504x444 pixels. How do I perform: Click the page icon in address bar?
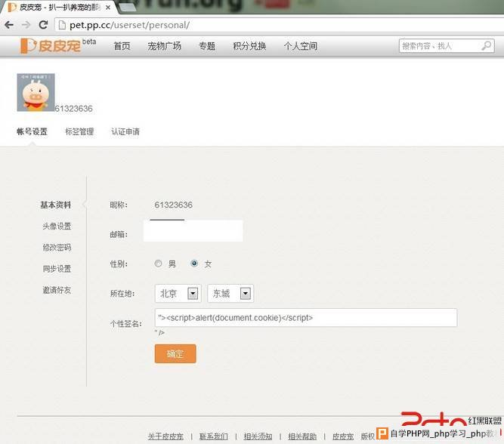(62, 25)
